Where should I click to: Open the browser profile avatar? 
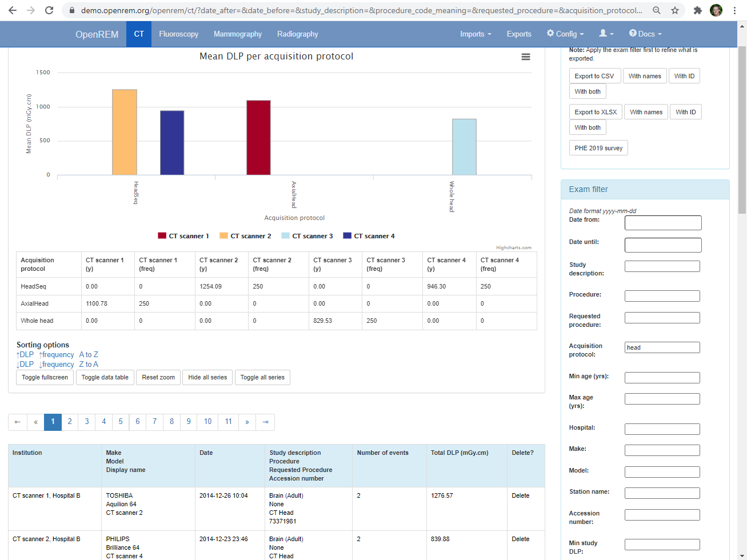click(716, 10)
